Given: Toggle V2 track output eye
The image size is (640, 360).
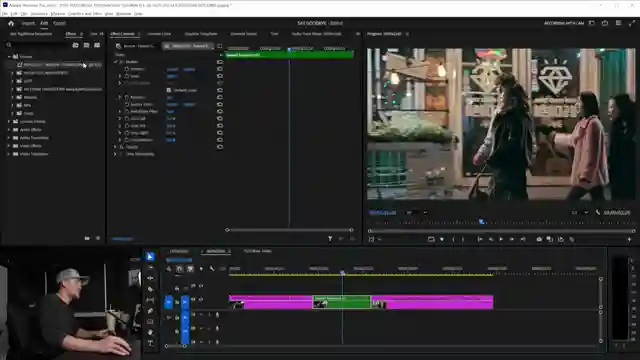Looking at the screenshot, I should pyautogui.click(x=201, y=286).
